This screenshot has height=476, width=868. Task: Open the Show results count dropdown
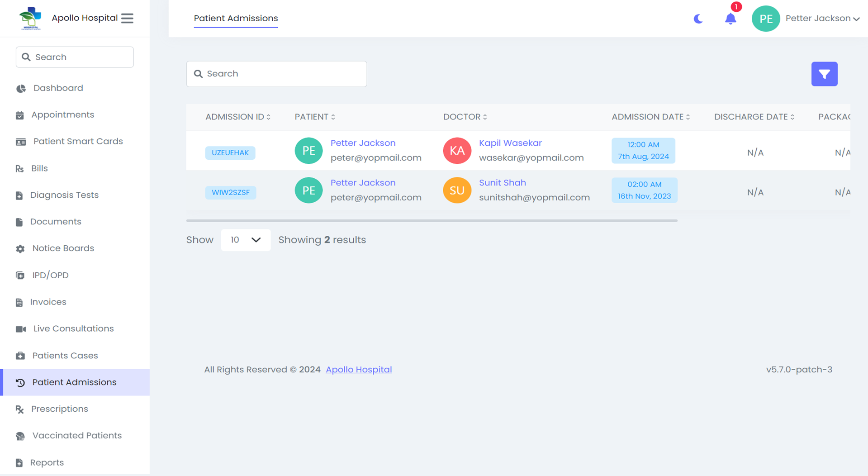tap(245, 240)
